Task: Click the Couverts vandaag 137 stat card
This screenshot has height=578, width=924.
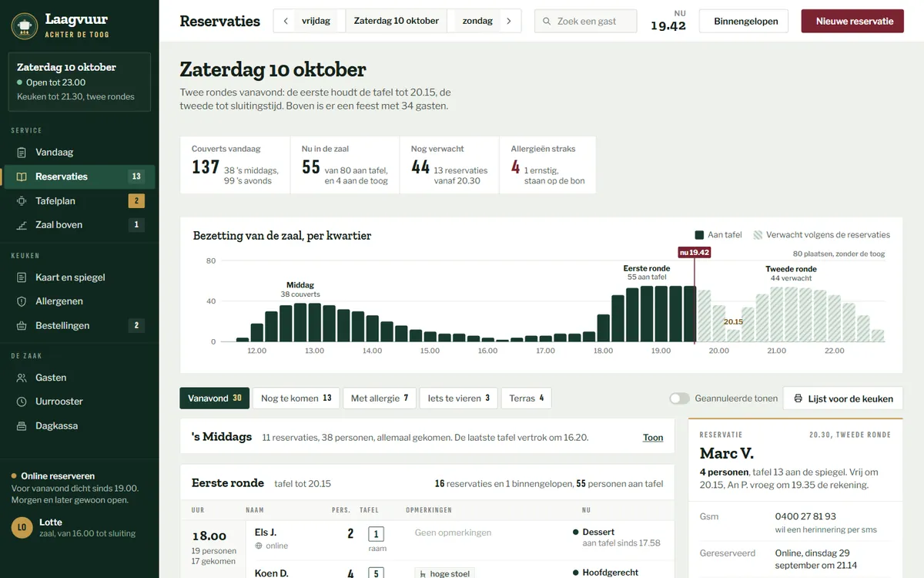Action: click(x=235, y=165)
